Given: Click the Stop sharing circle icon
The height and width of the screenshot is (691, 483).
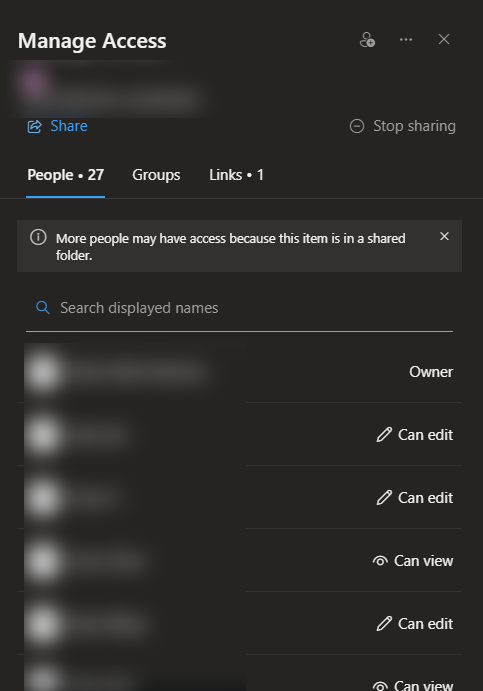Looking at the screenshot, I should (x=357, y=126).
